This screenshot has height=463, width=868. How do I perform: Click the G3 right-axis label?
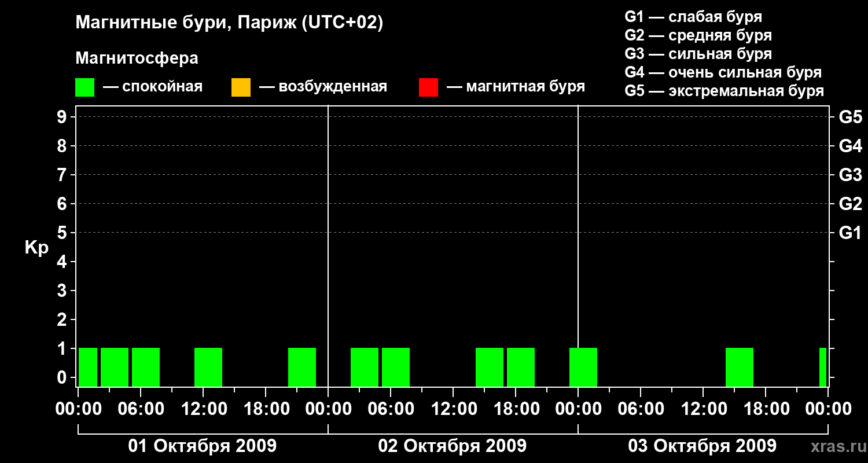(850, 175)
